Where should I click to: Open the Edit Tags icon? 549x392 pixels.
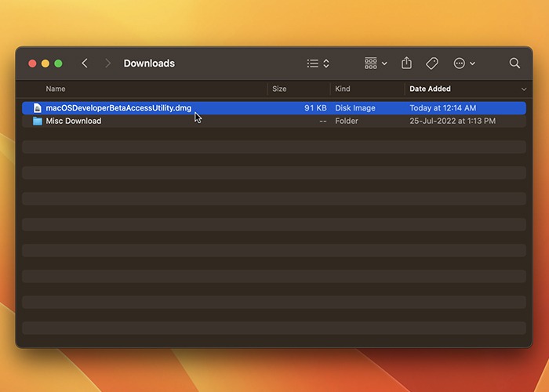pos(432,64)
